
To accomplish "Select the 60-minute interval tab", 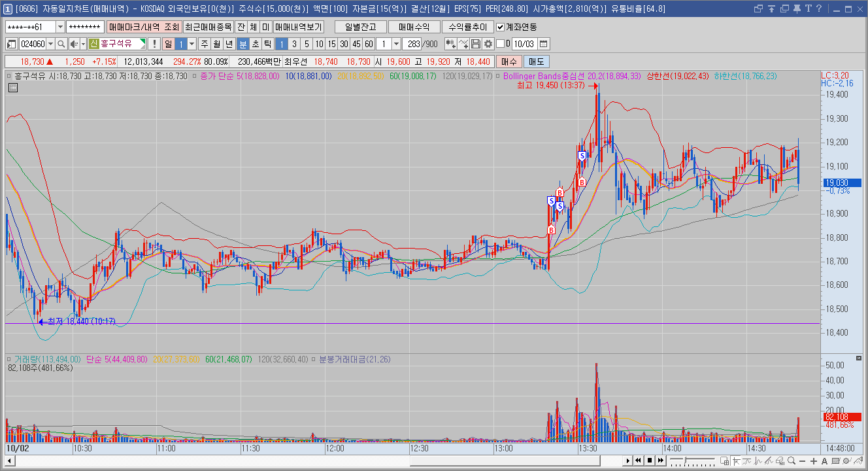I will (369, 44).
